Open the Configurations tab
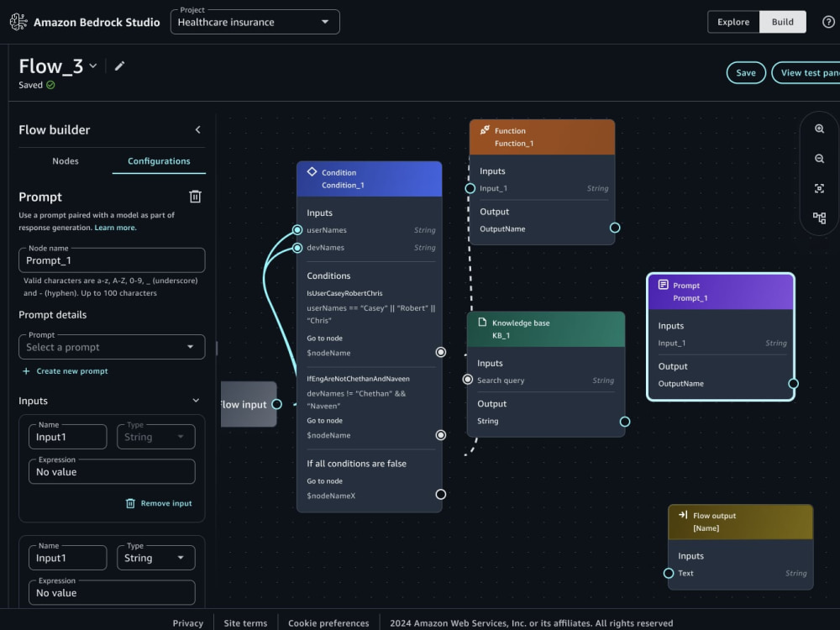The height and width of the screenshot is (630, 840). 159,160
